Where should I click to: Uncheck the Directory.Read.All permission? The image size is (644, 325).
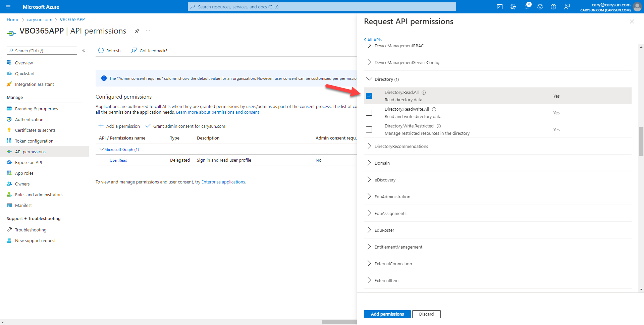[x=369, y=96]
